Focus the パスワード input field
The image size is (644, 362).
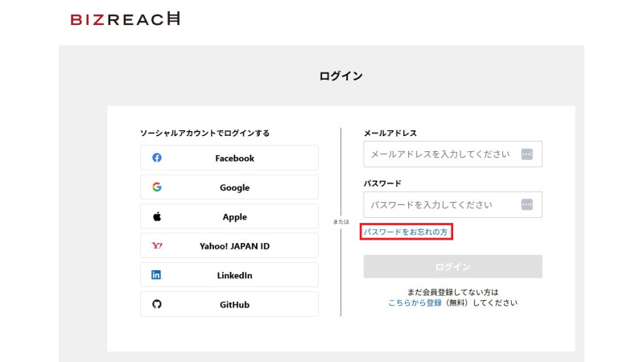(452, 204)
